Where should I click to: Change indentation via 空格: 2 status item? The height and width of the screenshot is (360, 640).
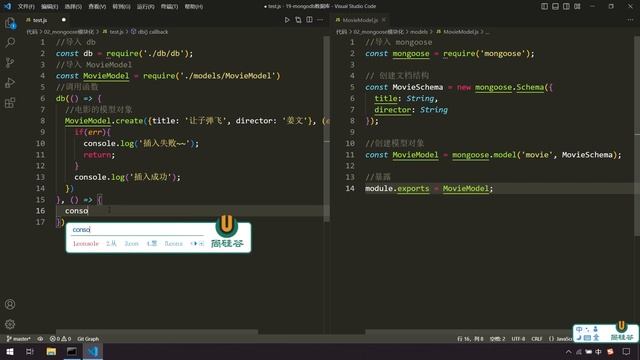(498, 339)
